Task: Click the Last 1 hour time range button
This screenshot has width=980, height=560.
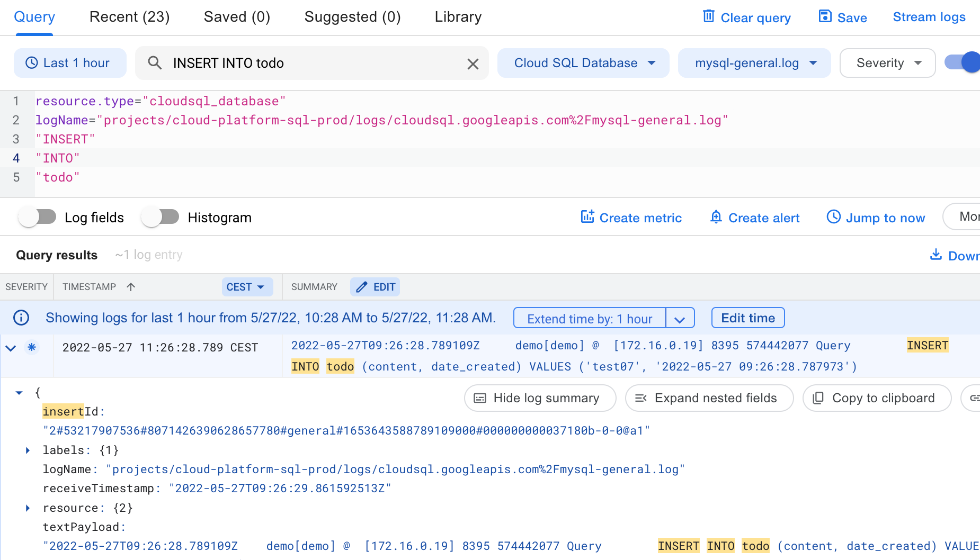Action: click(70, 63)
